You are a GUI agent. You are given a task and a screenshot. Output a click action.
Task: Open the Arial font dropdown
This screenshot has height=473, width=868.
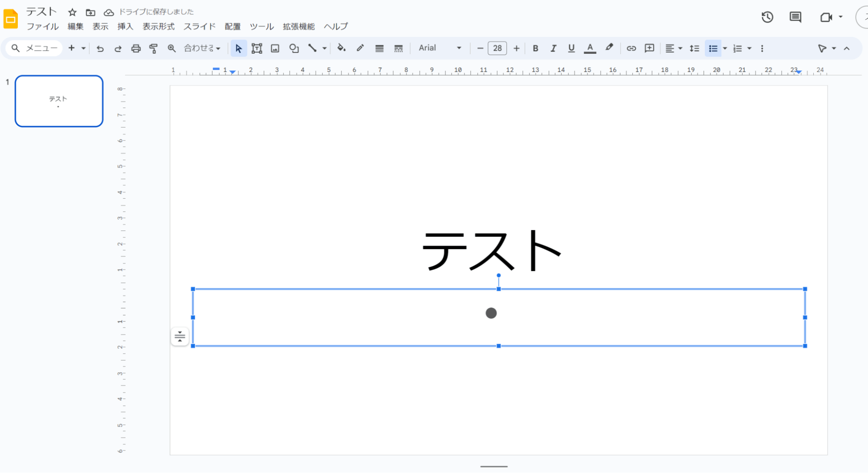pyautogui.click(x=439, y=48)
